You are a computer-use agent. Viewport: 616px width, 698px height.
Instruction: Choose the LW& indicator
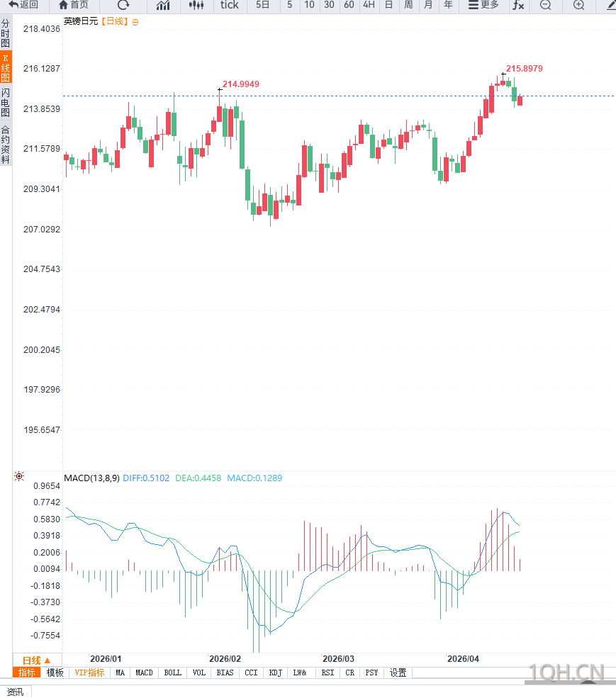pyautogui.click(x=301, y=673)
